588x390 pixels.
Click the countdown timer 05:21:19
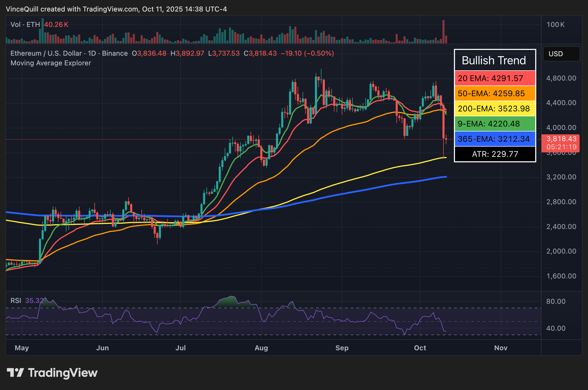pyautogui.click(x=561, y=147)
